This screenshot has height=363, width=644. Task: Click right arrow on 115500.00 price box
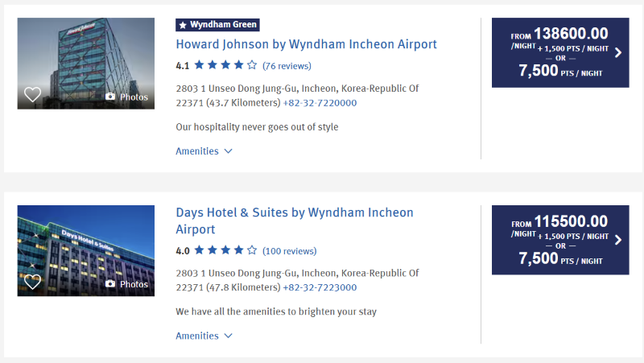click(618, 240)
